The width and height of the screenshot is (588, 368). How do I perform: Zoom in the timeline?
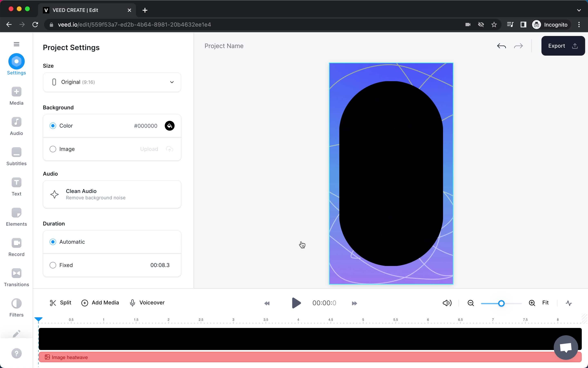coord(532,303)
